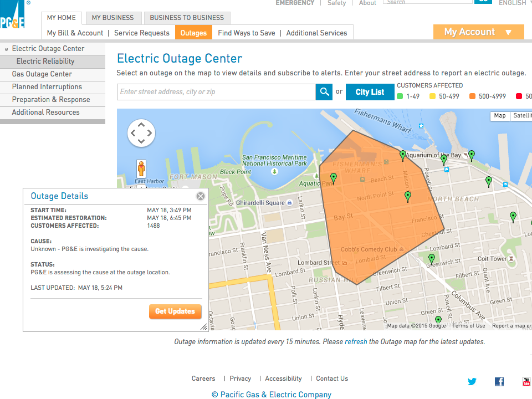Close the Outage Details panel
This screenshot has height=399, width=532.
[x=201, y=196]
